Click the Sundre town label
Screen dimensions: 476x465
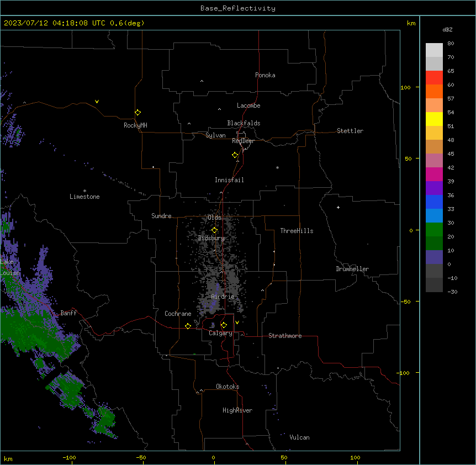click(x=161, y=216)
